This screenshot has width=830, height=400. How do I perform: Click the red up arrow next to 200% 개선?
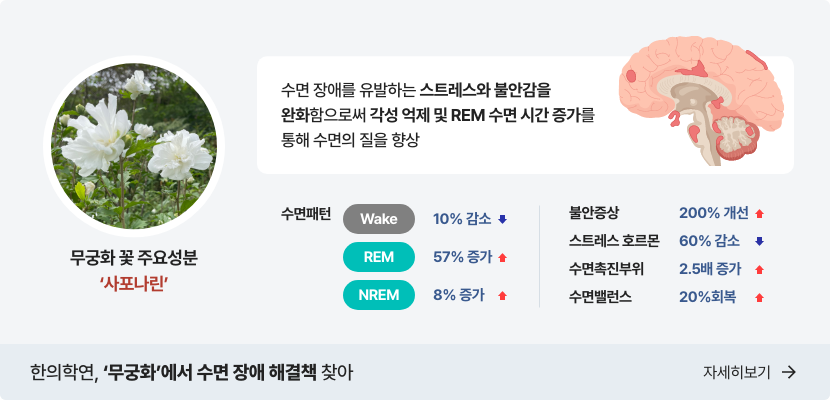point(760,214)
